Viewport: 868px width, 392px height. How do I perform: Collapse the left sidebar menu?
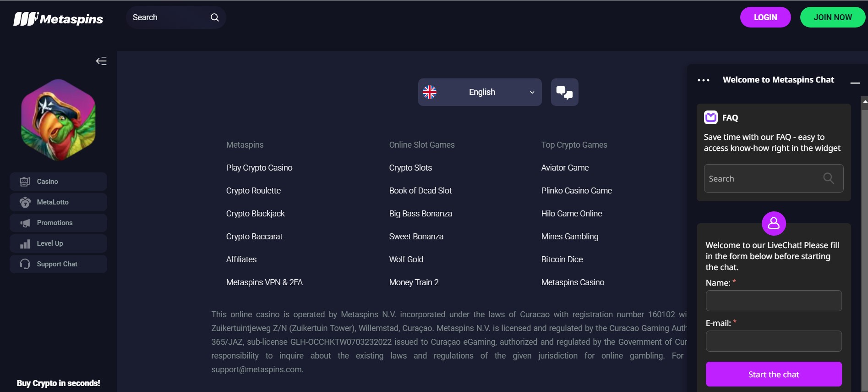(101, 61)
